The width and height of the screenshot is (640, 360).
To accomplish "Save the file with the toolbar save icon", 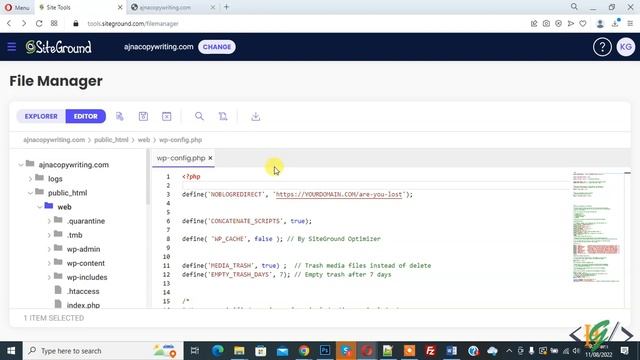I will 143,116.
